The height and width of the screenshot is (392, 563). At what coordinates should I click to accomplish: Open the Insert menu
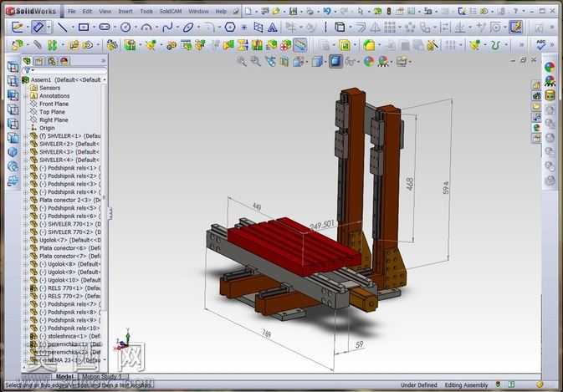[x=125, y=12]
